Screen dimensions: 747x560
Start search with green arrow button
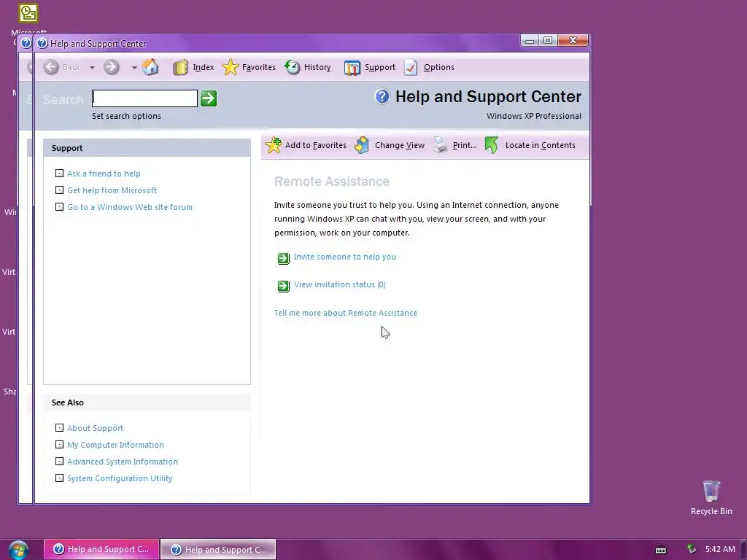pyautogui.click(x=209, y=98)
